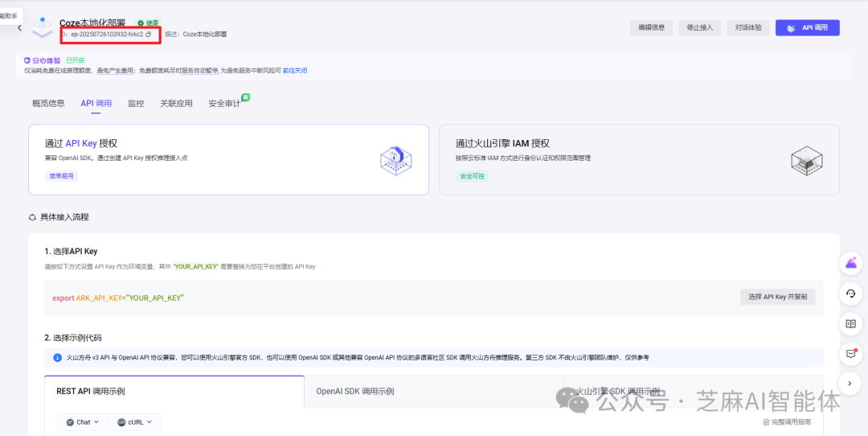The image size is (868, 436).
Task: Select the REST API 调用示例 tab
Action: (174, 391)
